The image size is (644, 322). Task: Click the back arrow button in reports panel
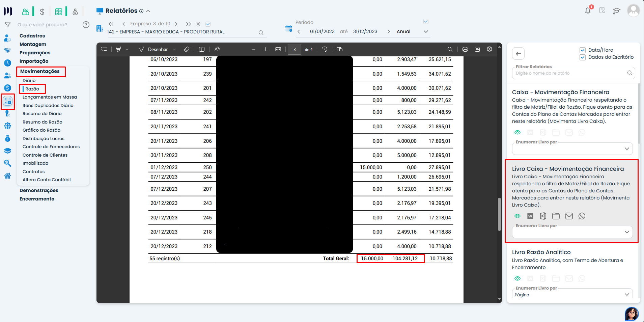519,54
